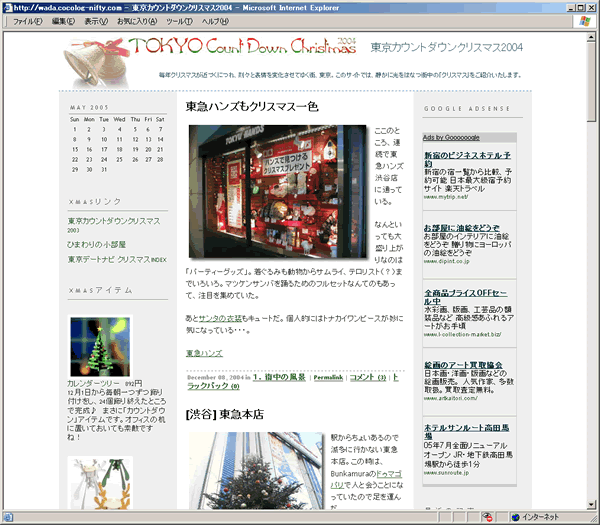The width and height of the screenshot is (600, 525).
Task: Open the 表示(V) view menu
Action: [x=95, y=21]
